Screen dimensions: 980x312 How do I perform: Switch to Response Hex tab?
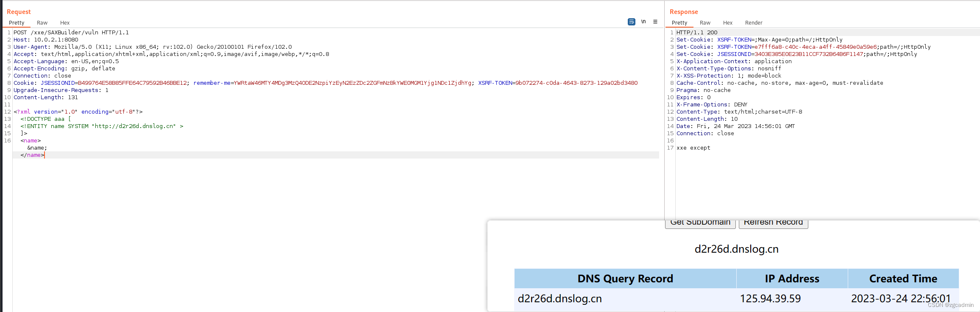(x=728, y=23)
